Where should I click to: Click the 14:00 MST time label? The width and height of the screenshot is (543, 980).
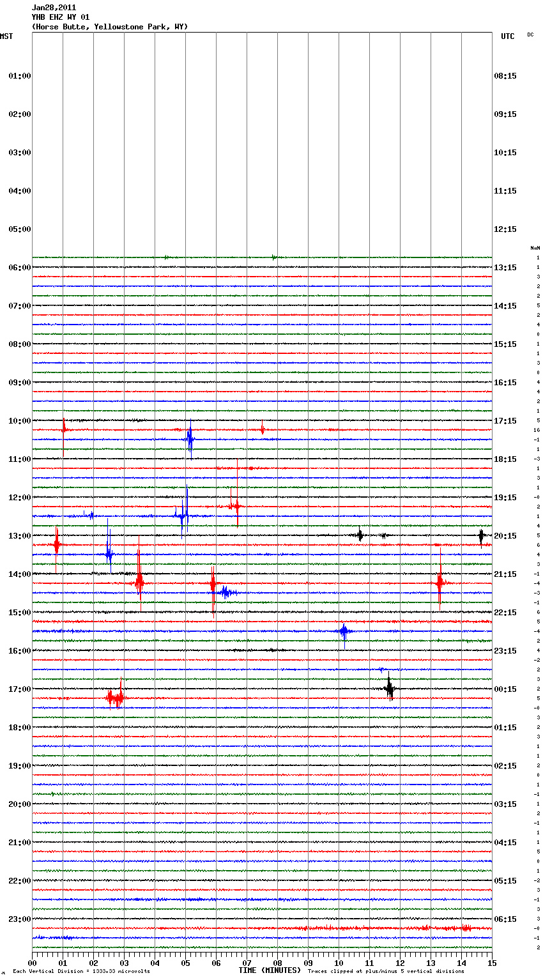coord(20,574)
